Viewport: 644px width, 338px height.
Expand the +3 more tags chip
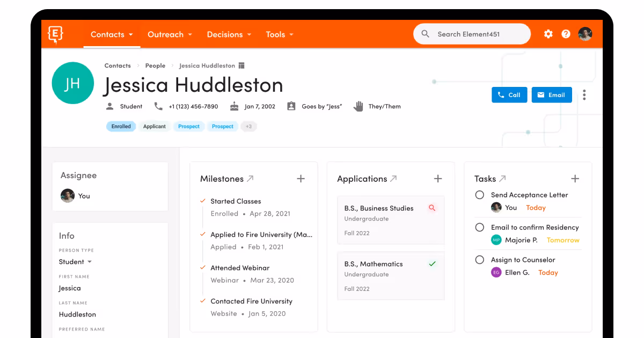(x=248, y=127)
